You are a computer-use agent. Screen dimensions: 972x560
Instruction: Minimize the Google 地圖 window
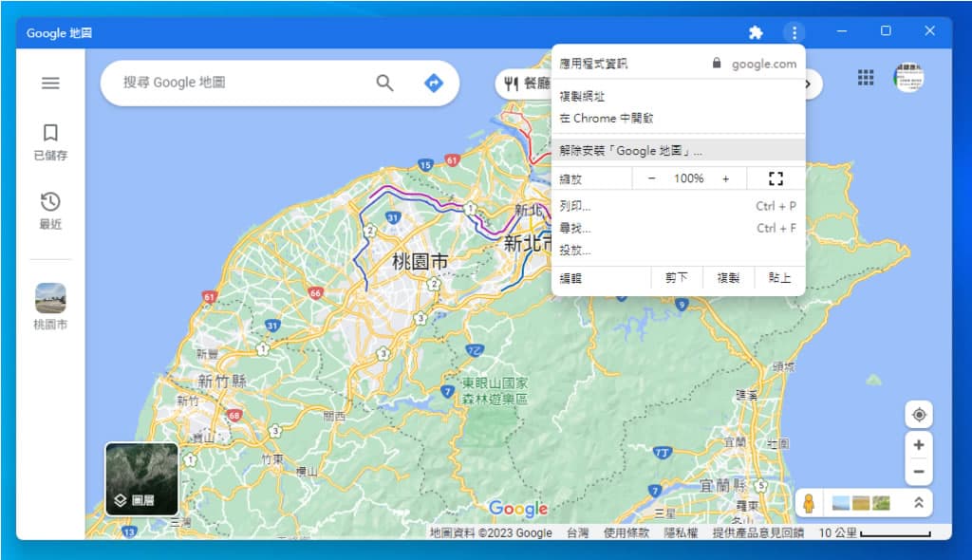(x=841, y=31)
